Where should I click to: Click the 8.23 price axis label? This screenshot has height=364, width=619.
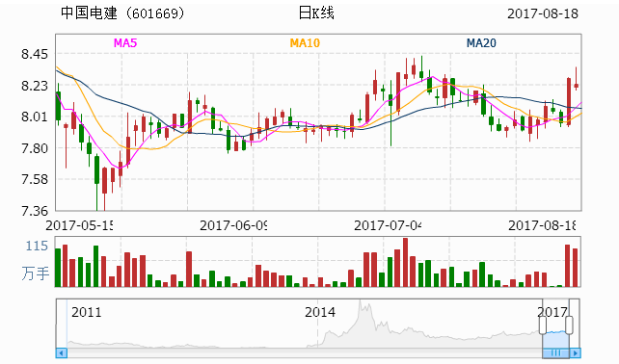[35, 86]
